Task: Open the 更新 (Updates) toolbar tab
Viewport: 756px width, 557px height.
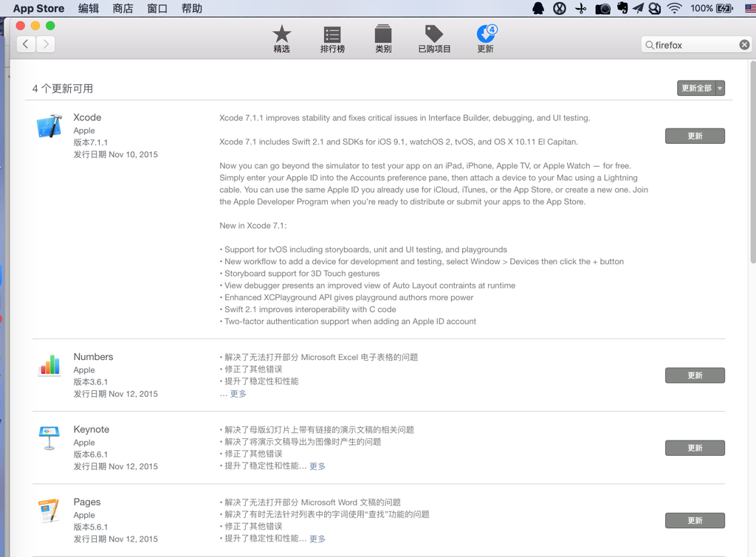Action: (x=486, y=39)
